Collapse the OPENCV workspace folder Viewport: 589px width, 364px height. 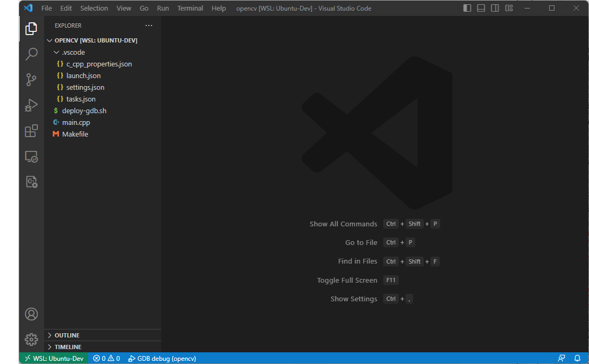click(x=103, y=40)
